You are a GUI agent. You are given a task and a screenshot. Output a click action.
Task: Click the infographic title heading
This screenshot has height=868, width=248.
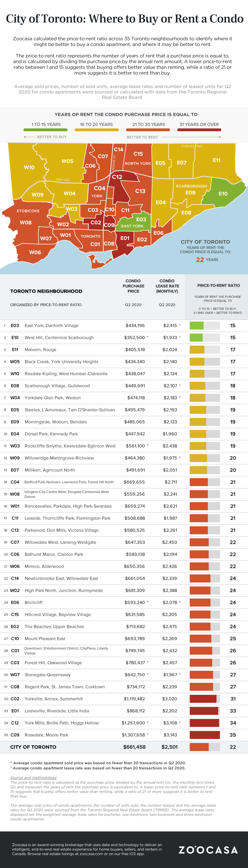point(124,18)
